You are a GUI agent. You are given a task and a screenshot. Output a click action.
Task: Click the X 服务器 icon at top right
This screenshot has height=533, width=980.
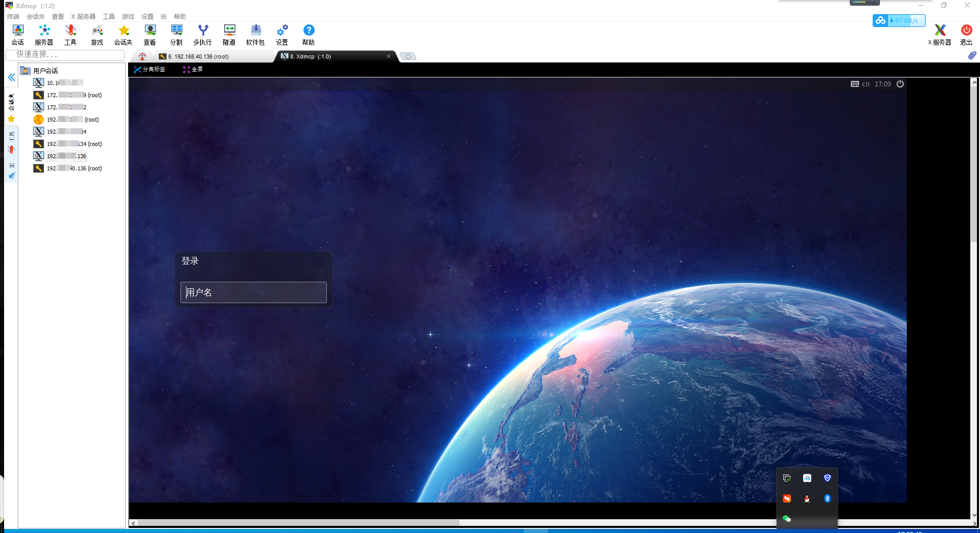pos(940,35)
